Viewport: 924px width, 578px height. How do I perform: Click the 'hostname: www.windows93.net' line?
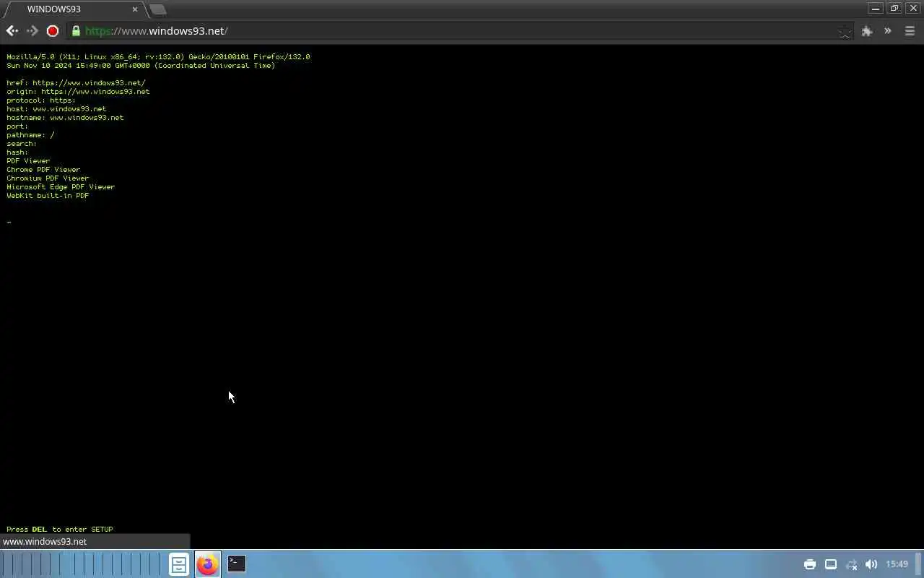pyautogui.click(x=65, y=118)
